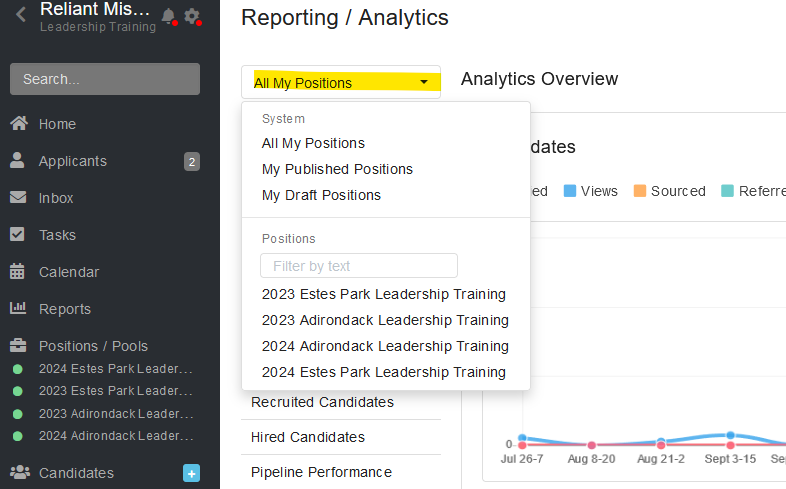The image size is (786, 489).
Task: Click the blue plus to add candidate
Action: coord(192,473)
